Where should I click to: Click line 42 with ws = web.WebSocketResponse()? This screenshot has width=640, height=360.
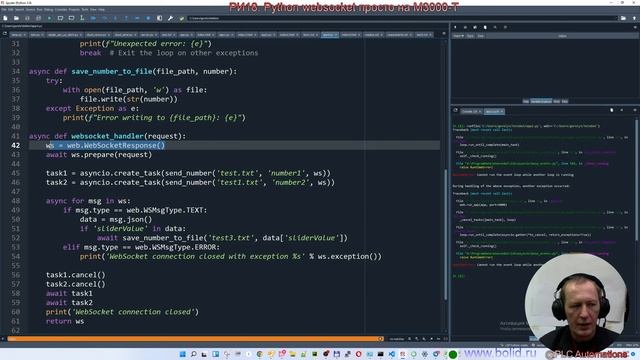point(105,145)
